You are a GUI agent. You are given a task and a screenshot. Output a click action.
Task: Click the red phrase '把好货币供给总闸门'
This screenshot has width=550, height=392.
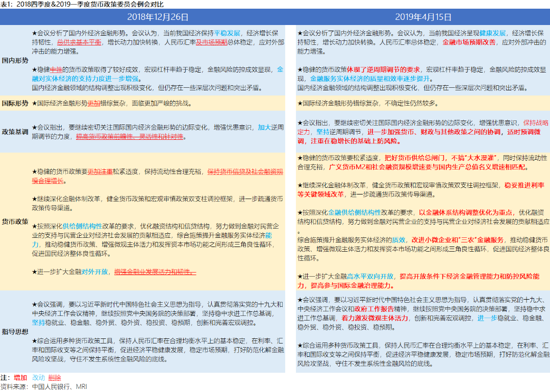pos(415,158)
